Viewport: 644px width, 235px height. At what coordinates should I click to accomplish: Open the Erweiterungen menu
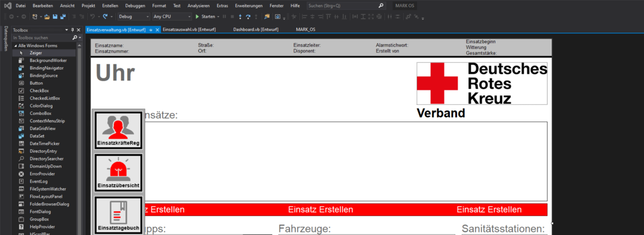[x=249, y=6]
